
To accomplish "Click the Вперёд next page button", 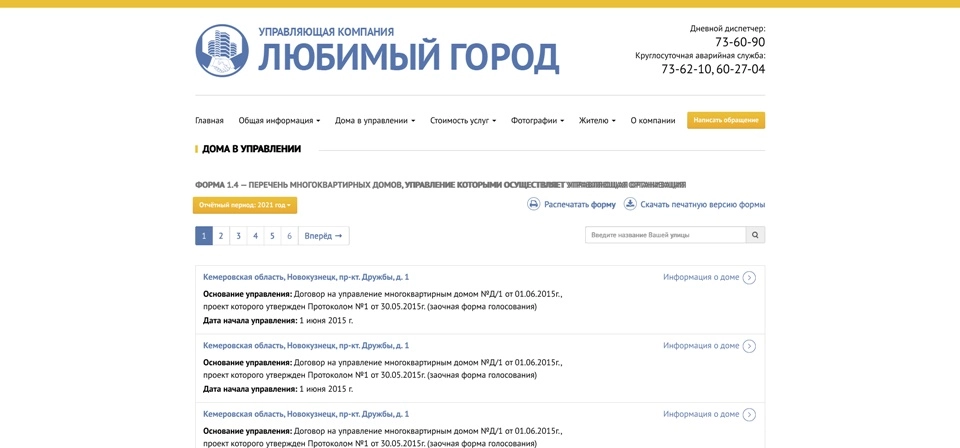I will click(323, 236).
